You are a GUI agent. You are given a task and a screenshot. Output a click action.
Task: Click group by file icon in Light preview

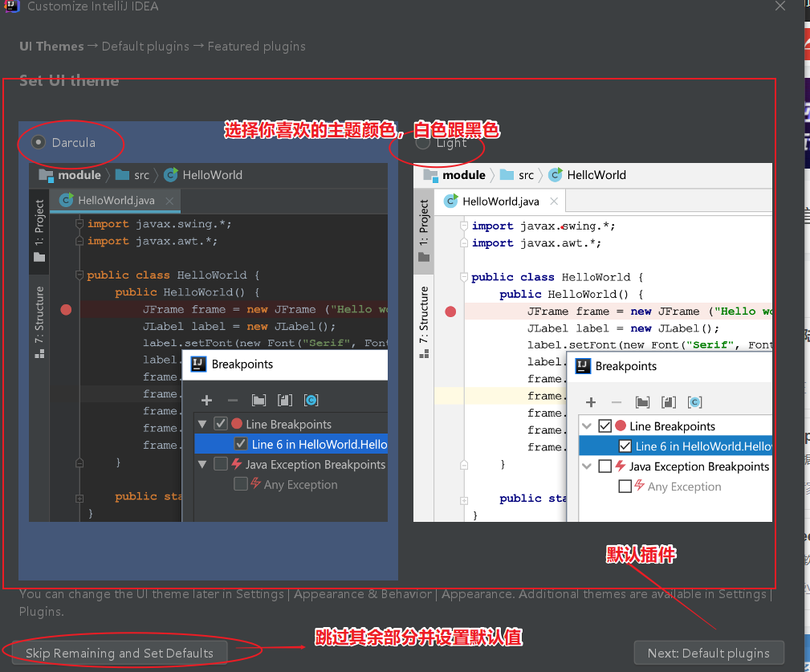click(x=669, y=402)
